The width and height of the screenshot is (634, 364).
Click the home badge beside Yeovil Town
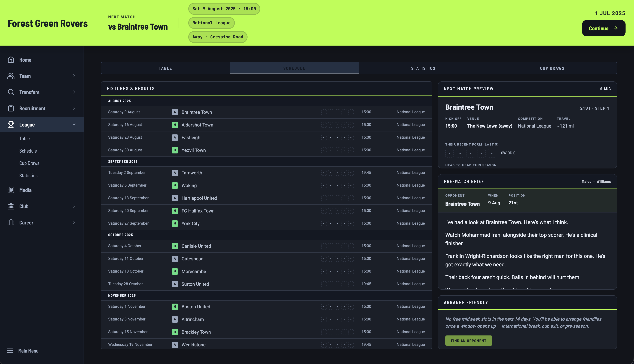(175, 150)
